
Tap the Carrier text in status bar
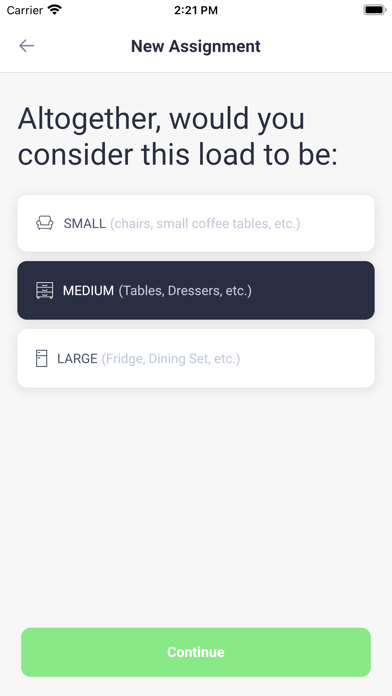[x=25, y=10]
